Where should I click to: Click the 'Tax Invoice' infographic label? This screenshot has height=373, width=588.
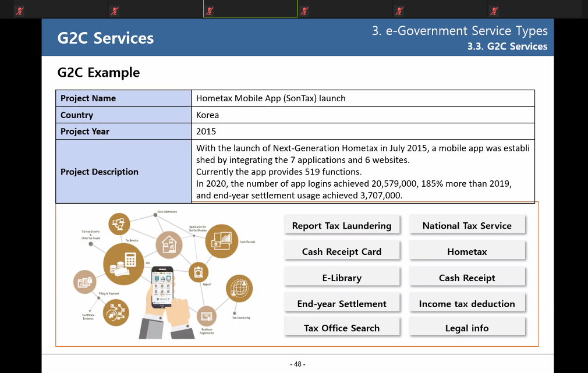132,240
